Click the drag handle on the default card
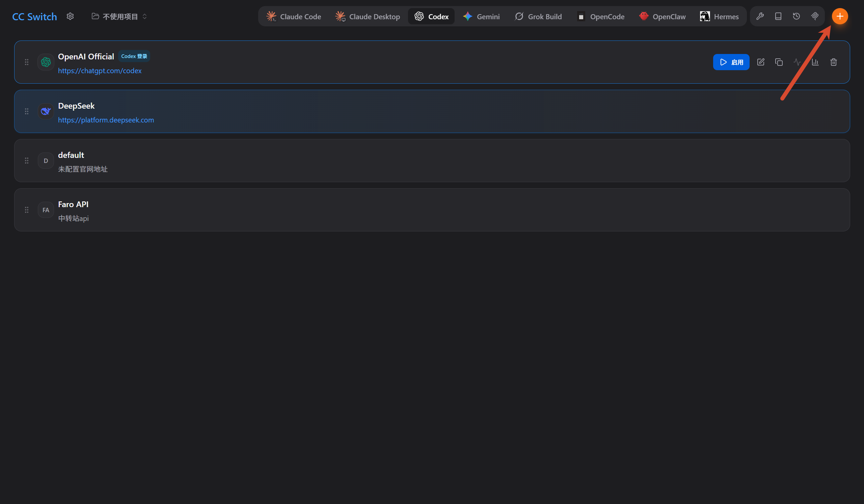The height and width of the screenshot is (504, 864). (26, 161)
